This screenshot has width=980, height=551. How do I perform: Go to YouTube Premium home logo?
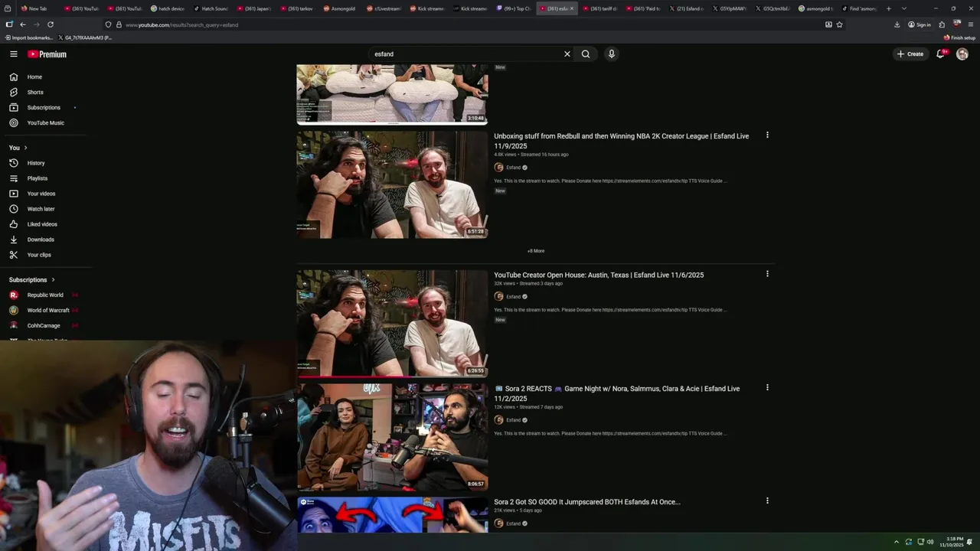(x=47, y=54)
